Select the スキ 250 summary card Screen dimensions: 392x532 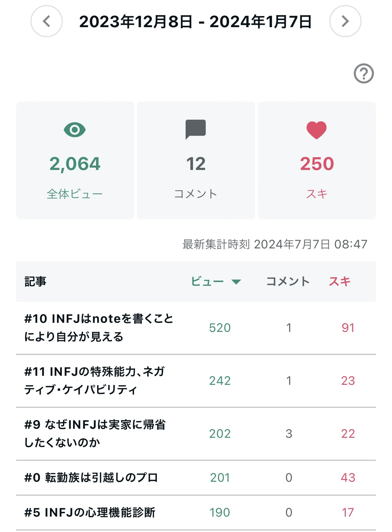tap(317, 161)
